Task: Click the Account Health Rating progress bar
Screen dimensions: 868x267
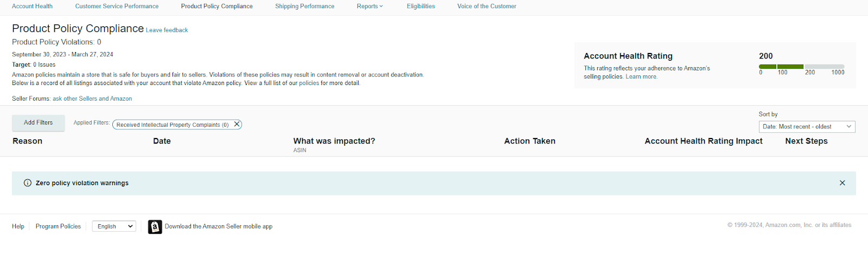Action: [x=801, y=67]
